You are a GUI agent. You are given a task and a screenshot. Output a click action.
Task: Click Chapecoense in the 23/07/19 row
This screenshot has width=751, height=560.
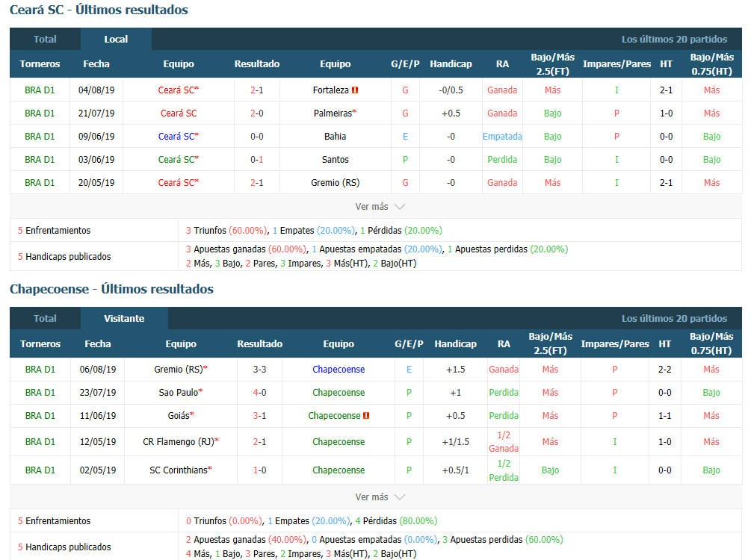(339, 393)
